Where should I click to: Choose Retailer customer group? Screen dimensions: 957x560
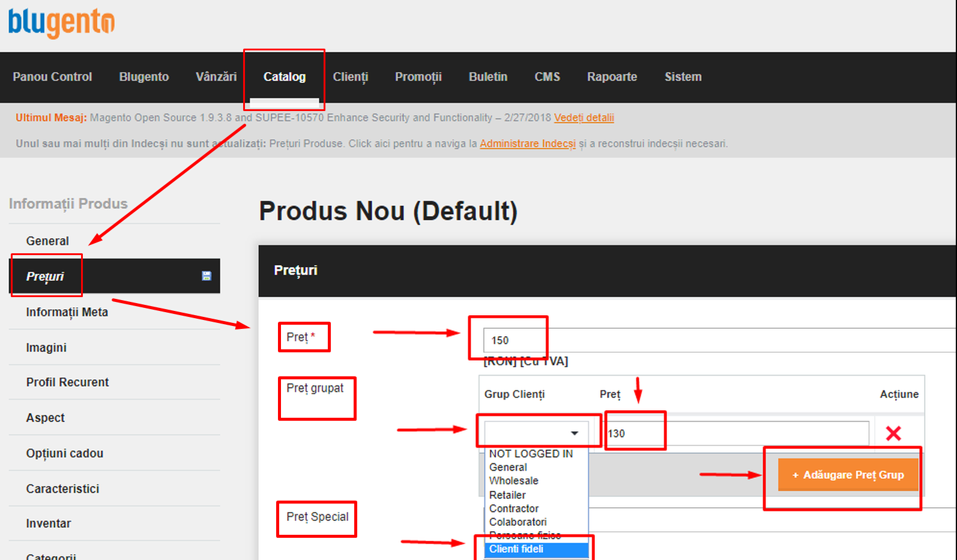(x=536, y=495)
